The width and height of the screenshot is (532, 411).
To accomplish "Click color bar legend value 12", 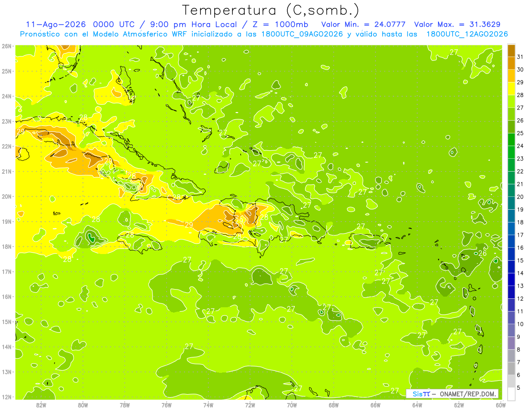I will tap(520, 298).
